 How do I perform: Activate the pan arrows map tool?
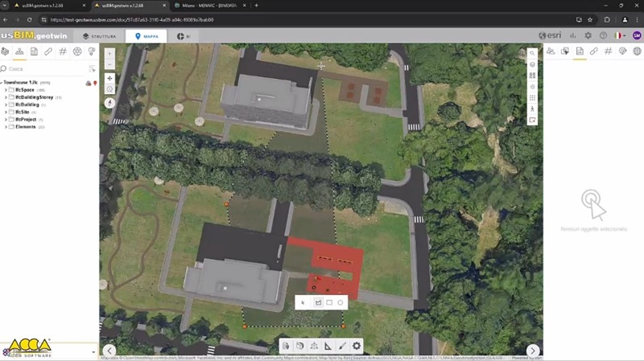[x=109, y=78]
